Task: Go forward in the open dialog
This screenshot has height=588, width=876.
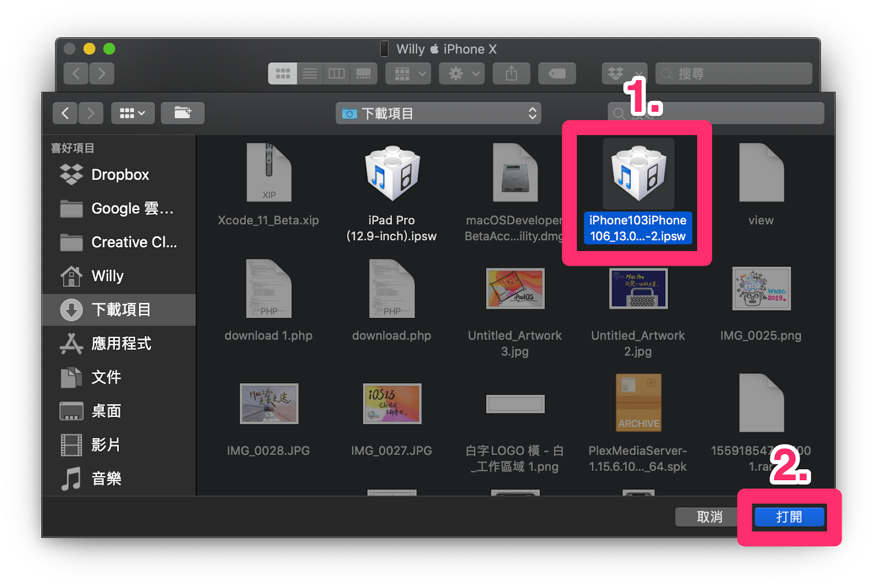Action: click(90, 113)
